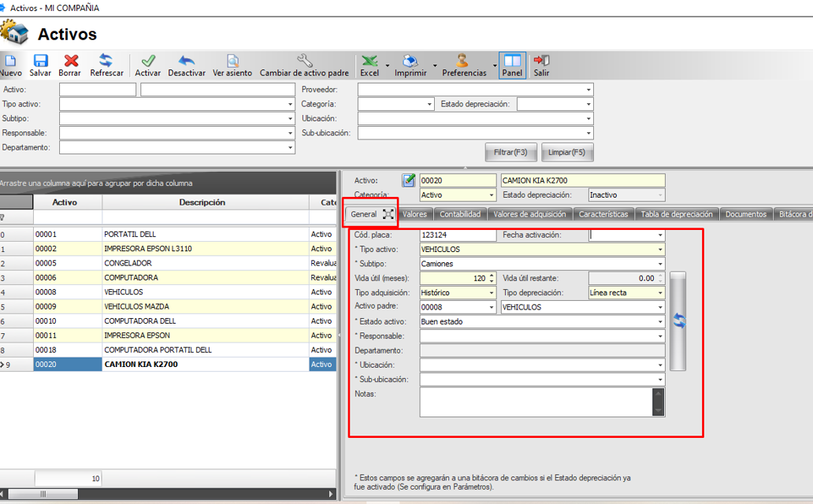The image size is (813, 504).
Task: Click the Borrar red X icon
Action: click(70, 61)
